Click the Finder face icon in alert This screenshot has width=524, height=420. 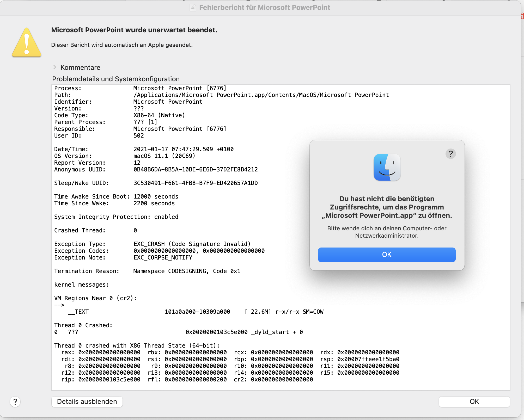pos(387,167)
